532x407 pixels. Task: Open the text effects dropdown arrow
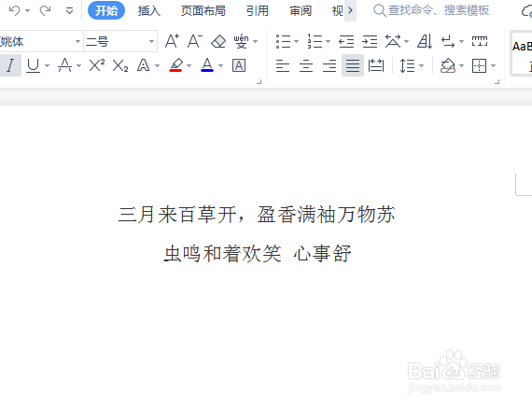click(157, 66)
